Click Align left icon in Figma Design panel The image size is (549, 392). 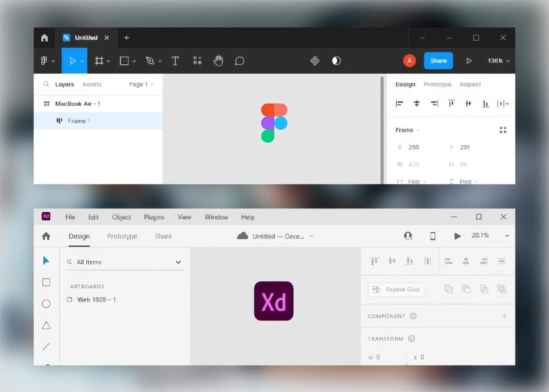click(399, 103)
